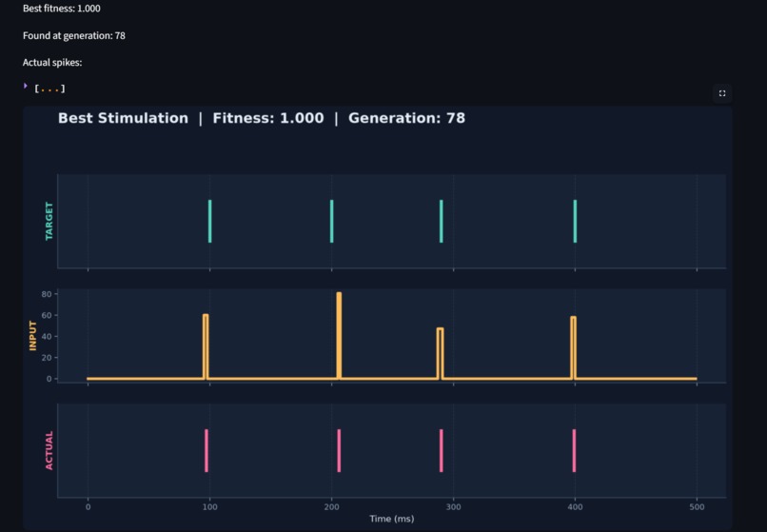This screenshot has height=532, width=767.
Task: Click the 80 tick label on INPUT axis
Action: click(x=47, y=294)
